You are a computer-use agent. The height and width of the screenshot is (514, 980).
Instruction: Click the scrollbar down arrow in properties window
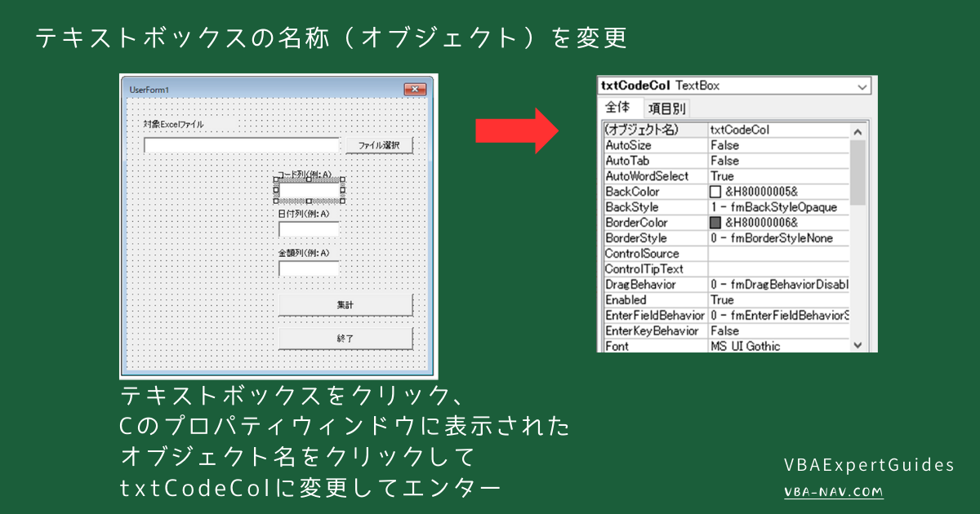coord(858,345)
